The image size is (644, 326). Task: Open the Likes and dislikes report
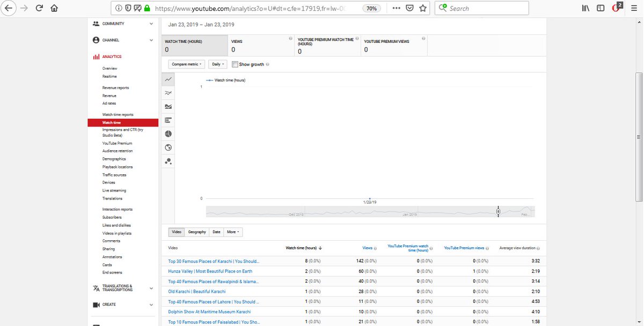pyautogui.click(x=116, y=226)
